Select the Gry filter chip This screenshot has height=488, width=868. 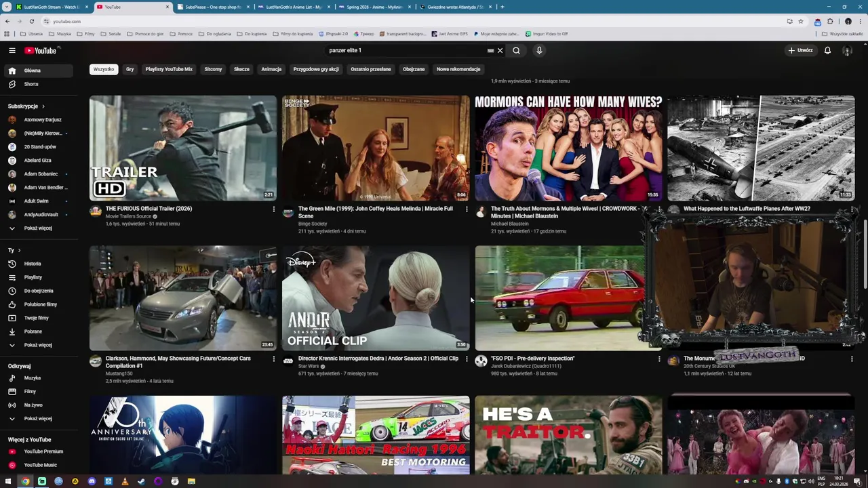pyautogui.click(x=130, y=69)
